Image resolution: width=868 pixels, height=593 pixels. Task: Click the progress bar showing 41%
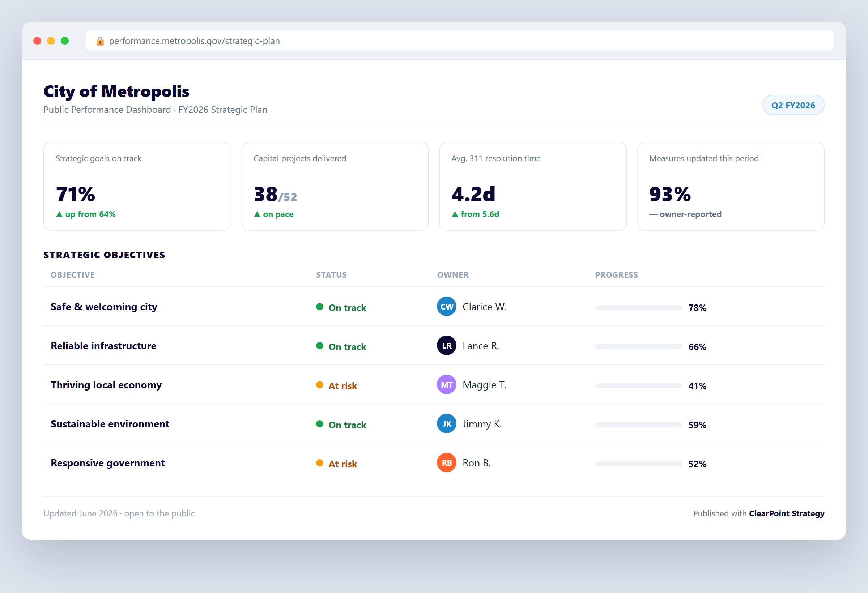(638, 386)
